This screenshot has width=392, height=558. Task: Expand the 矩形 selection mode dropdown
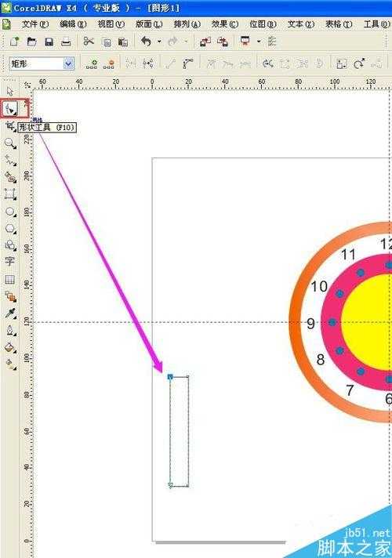[68, 63]
